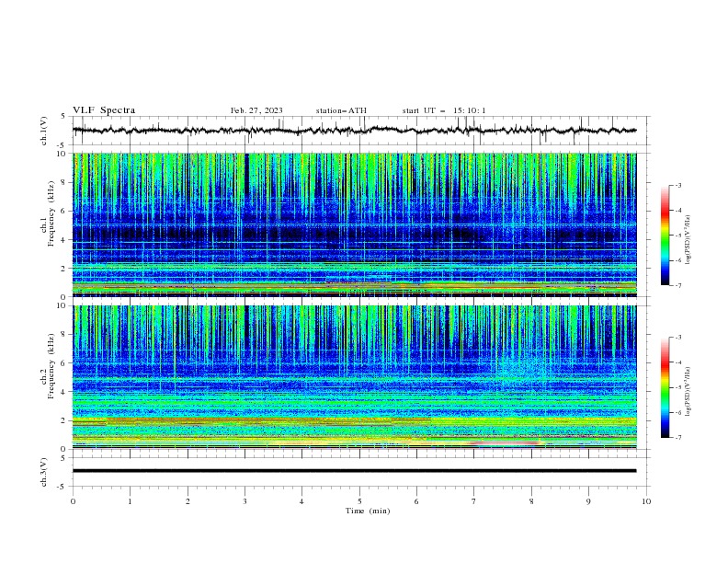Click the ch.2 PSD color bar
This screenshot has width=728, height=563.
(665, 387)
